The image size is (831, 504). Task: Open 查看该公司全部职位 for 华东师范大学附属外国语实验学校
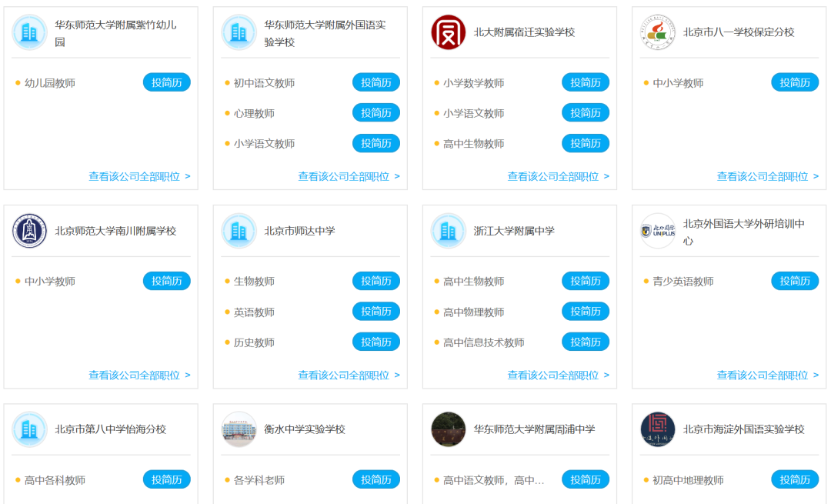349,176
